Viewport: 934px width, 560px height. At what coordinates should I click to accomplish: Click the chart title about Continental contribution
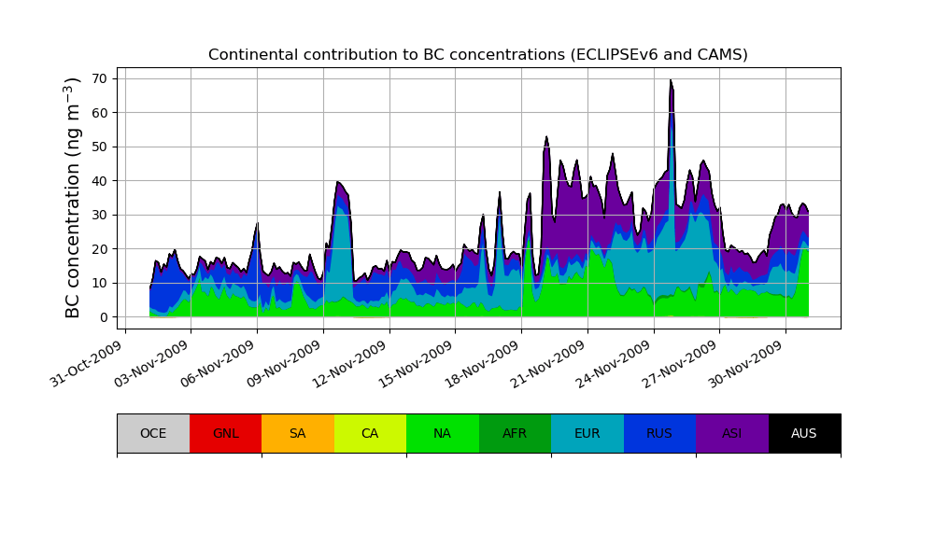pos(478,55)
